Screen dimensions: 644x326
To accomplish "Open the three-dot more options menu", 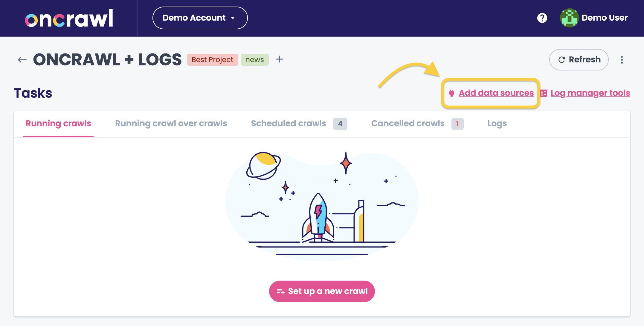I will [622, 60].
